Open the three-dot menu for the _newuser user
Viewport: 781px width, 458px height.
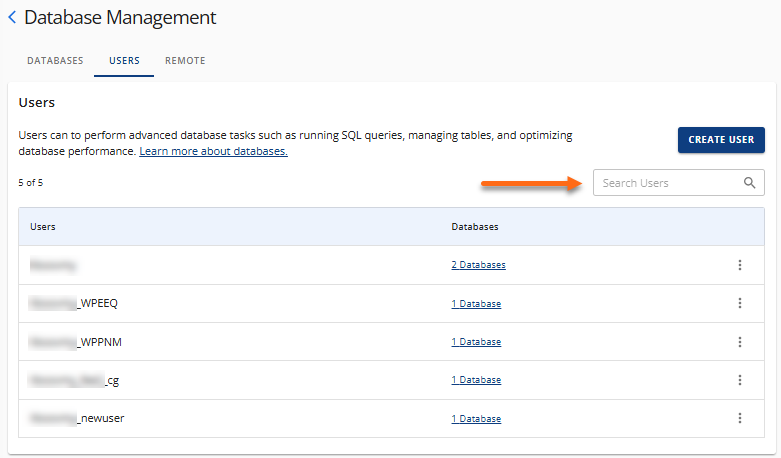pyautogui.click(x=740, y=418)
